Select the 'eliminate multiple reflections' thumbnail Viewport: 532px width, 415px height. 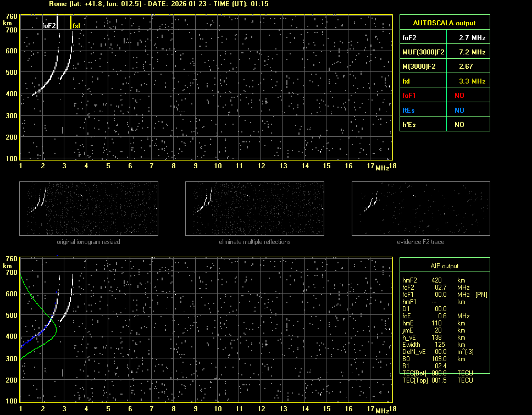(254, 209)
